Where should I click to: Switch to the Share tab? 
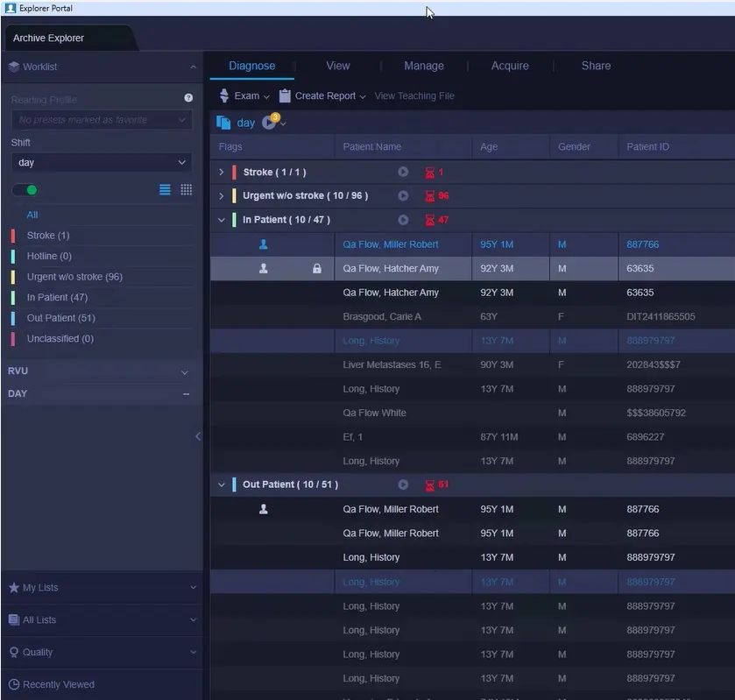point(596,66)
